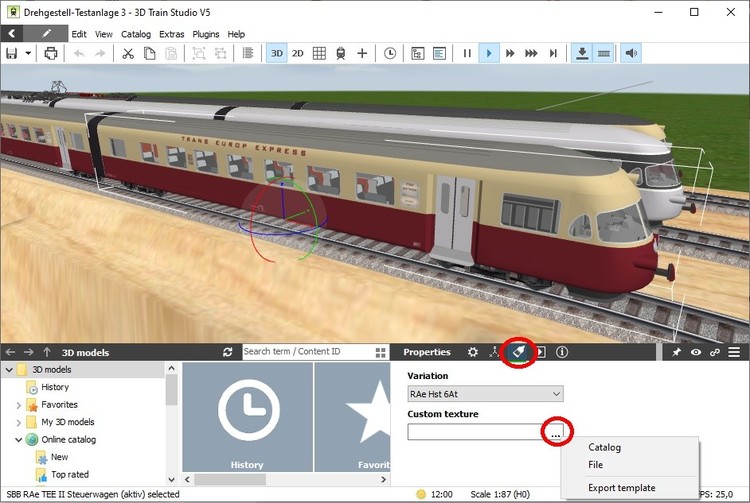Toggle the sound speaker button

[x=631, y=53]
